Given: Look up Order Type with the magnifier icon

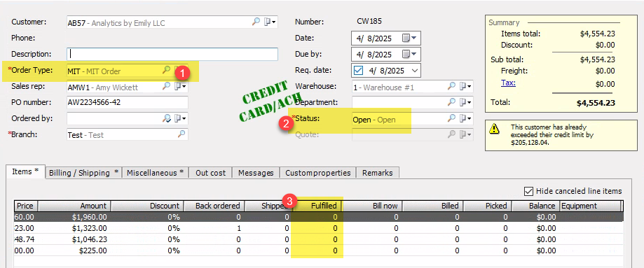Looking at the screenshot, I should coord(166,70).
